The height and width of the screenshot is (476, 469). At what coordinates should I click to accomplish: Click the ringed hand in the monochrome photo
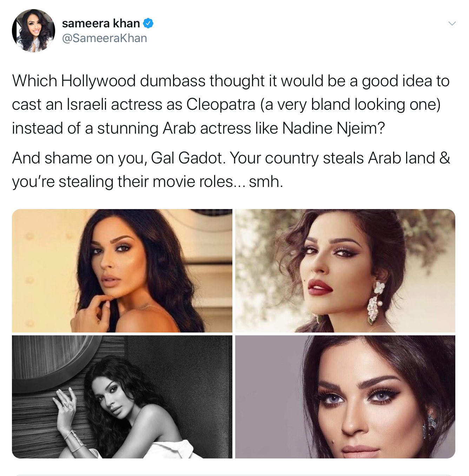(65, 404)
